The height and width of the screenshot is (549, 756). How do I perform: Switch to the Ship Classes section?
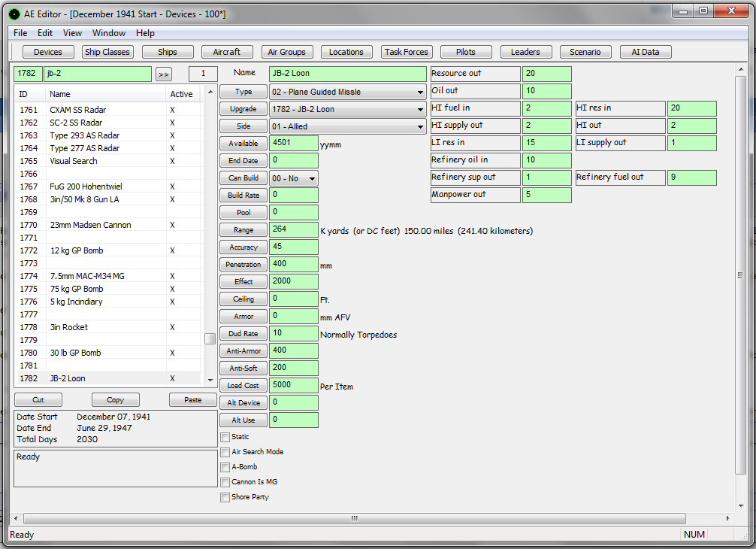(107, 52)
